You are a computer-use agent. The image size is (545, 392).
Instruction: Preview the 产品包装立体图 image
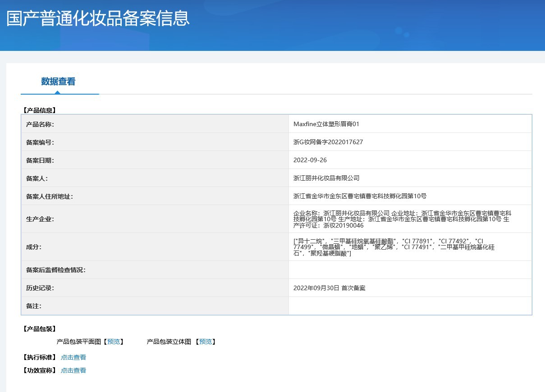[x=206, y=342]
